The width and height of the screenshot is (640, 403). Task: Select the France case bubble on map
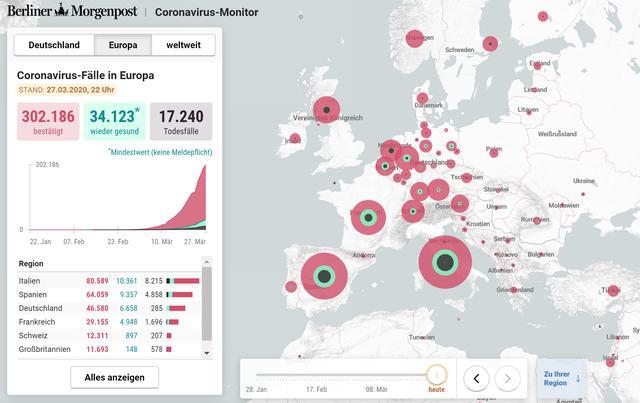point(368,217)
